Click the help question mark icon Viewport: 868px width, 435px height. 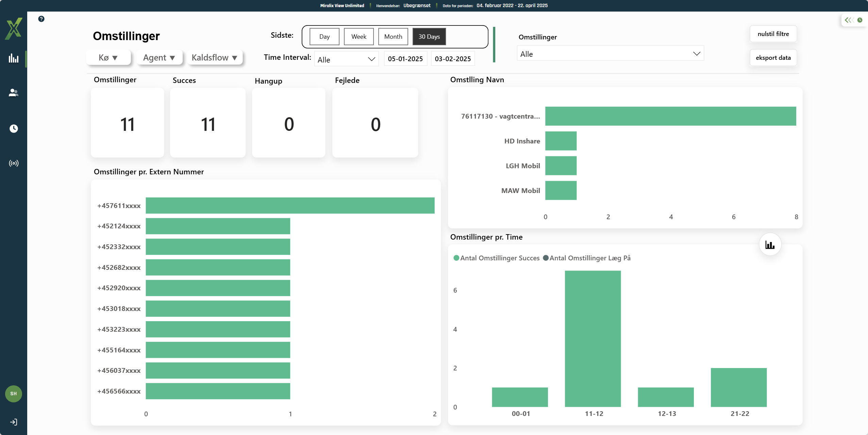click(41, 19)
